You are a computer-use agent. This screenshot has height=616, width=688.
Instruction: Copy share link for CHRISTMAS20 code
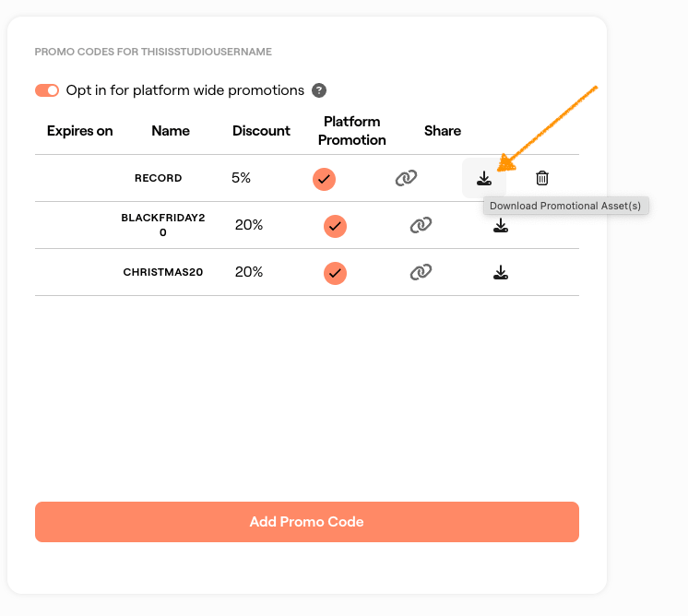point(421,272)
